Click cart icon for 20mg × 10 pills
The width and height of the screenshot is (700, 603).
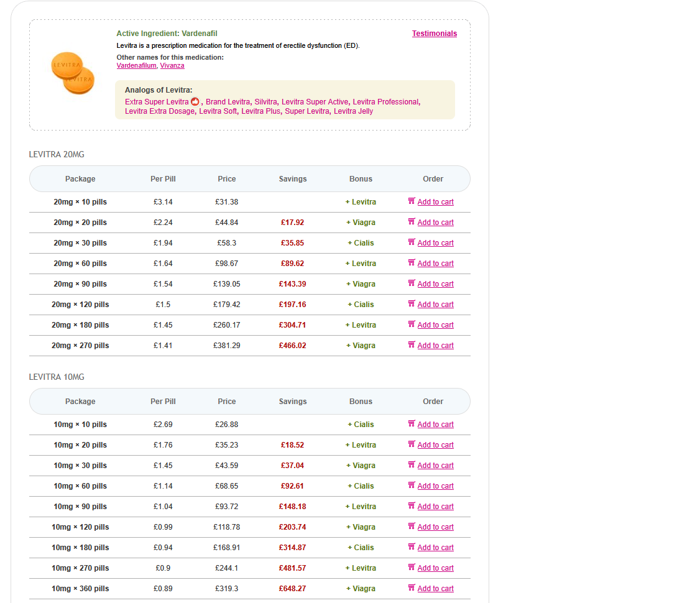(x=412, y=201)
